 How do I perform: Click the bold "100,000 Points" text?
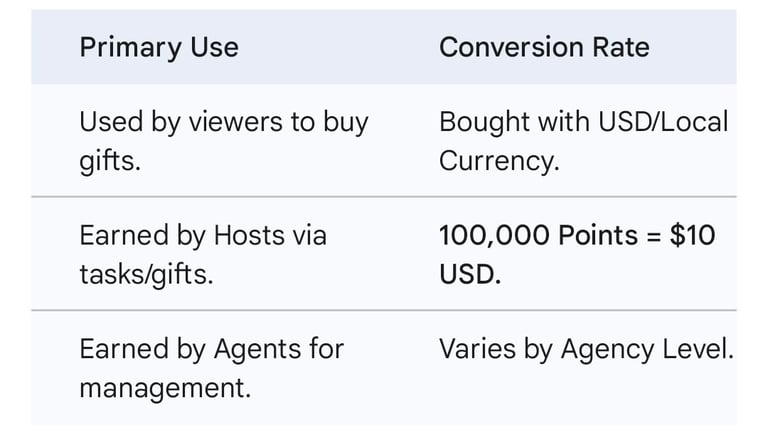[538, 236]
